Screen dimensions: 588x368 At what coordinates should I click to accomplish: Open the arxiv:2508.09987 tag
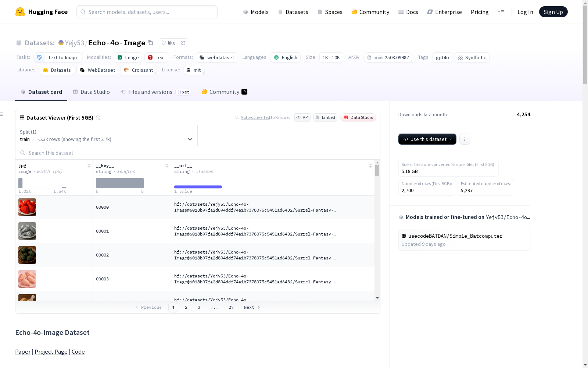pyautogui.click(x=388, y=57)
